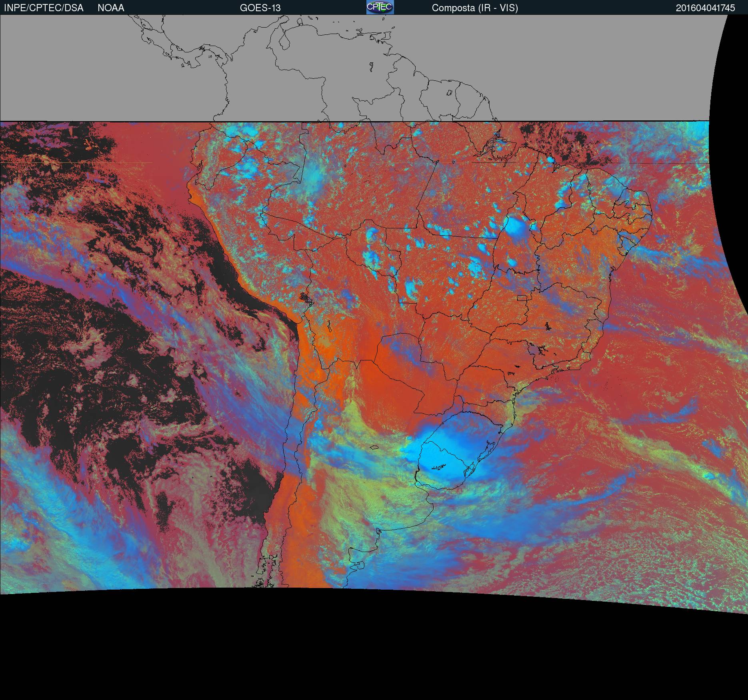748x700 pixels.
Task: Click the INPE/CPTEC/DSA header label
Action: click(x=44, y=8)
